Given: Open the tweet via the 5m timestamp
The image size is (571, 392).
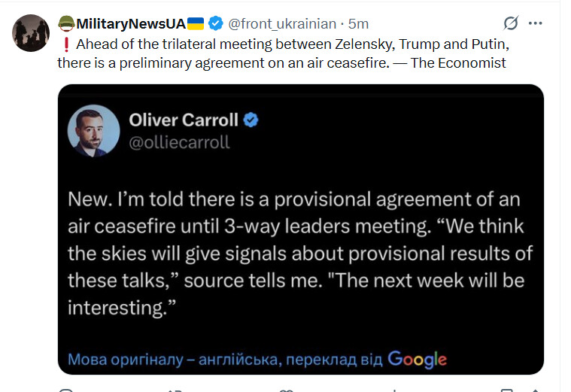Looking at the screenshot, I should click(358, 23).
